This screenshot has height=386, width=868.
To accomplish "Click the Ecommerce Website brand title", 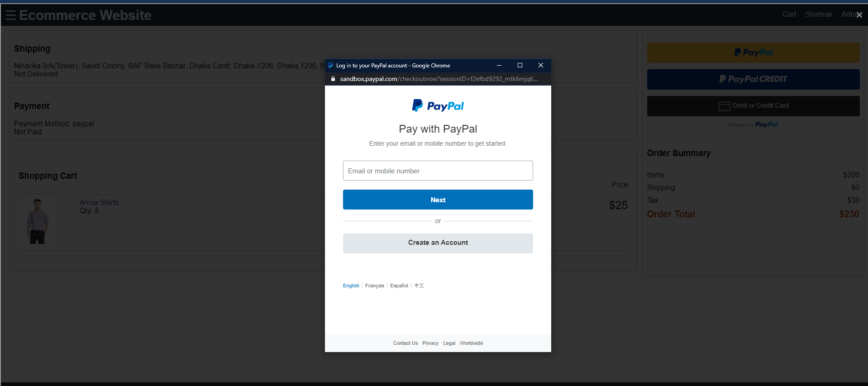I will [85, 15].
